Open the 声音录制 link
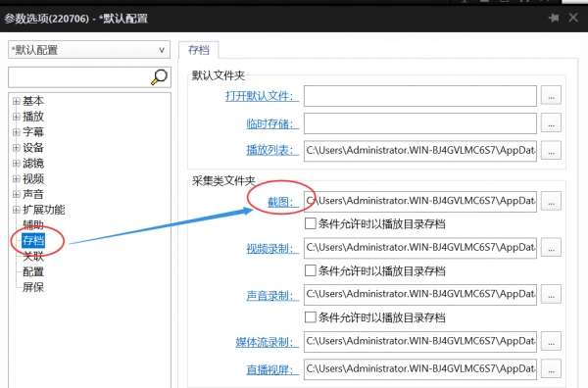 272,295
